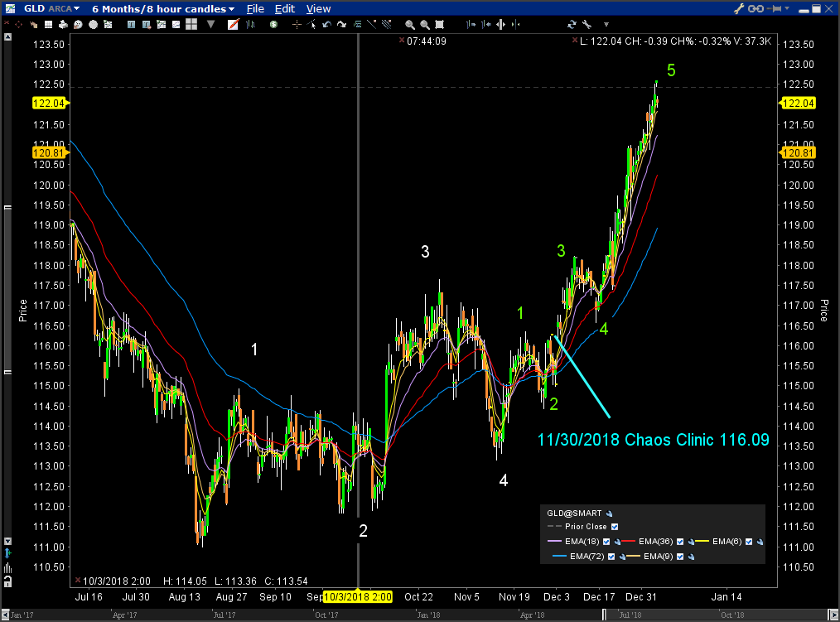Open the pin icon dropdown arrow
The width and height of the screenshot is (840, 622).
[x=787, y=8]
